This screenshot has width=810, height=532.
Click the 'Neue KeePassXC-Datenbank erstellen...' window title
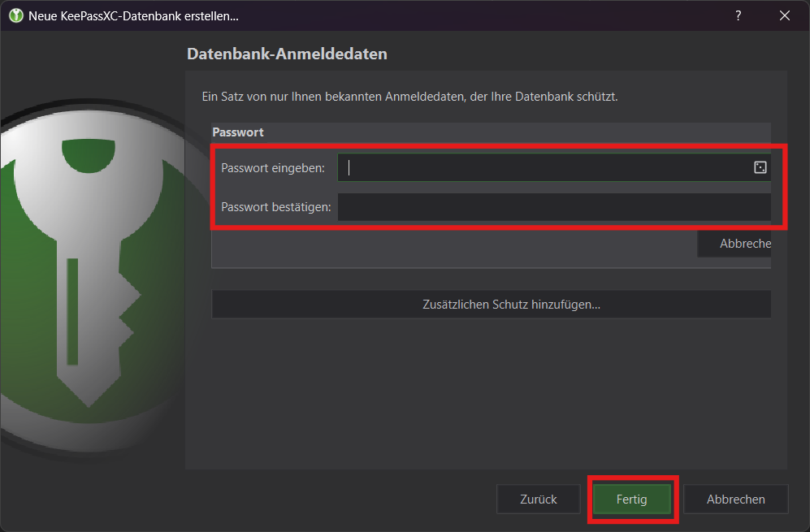point(133,15)
